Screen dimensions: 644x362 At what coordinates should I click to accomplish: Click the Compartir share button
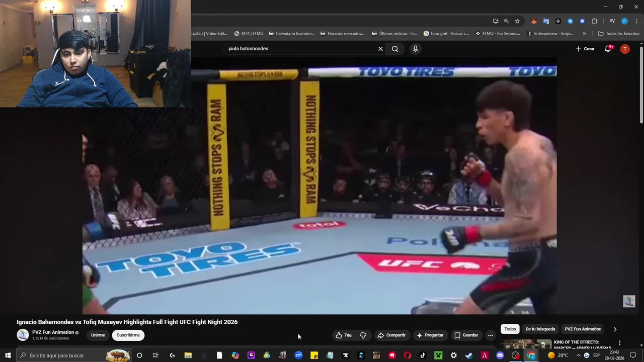point(391,335)
